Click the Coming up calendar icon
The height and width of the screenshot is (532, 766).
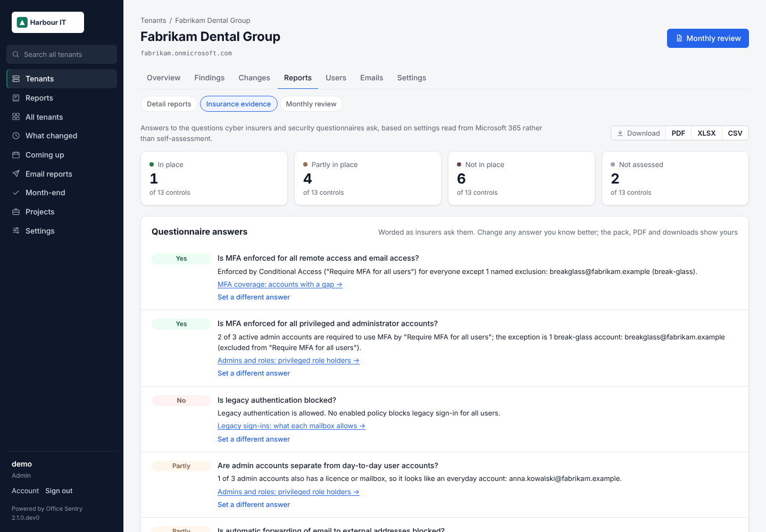tap(16, 155)
